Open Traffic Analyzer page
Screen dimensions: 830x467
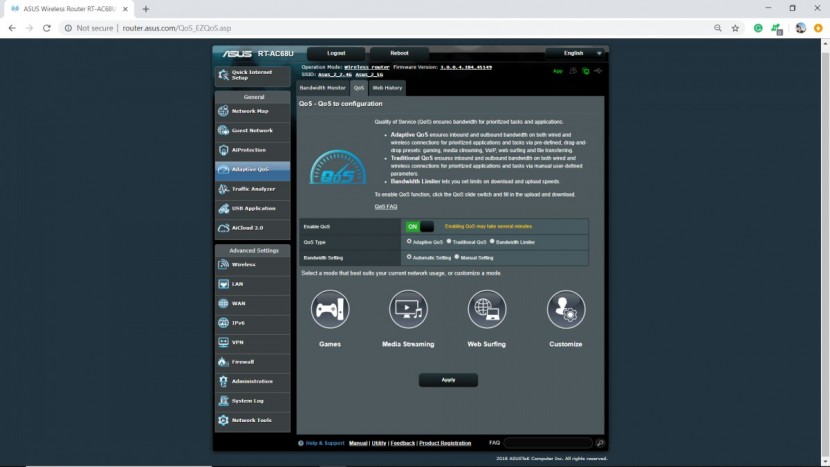pyautogui.click(x=252, y=189)
